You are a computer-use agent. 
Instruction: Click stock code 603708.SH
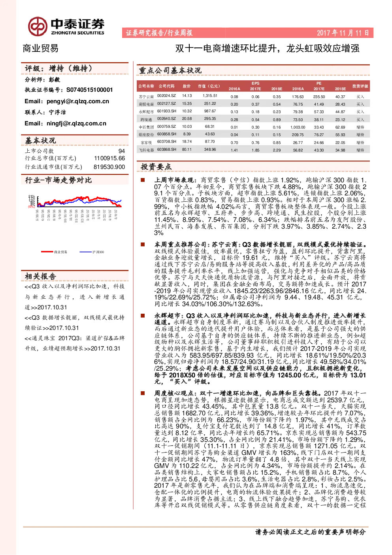coord(166,141)
